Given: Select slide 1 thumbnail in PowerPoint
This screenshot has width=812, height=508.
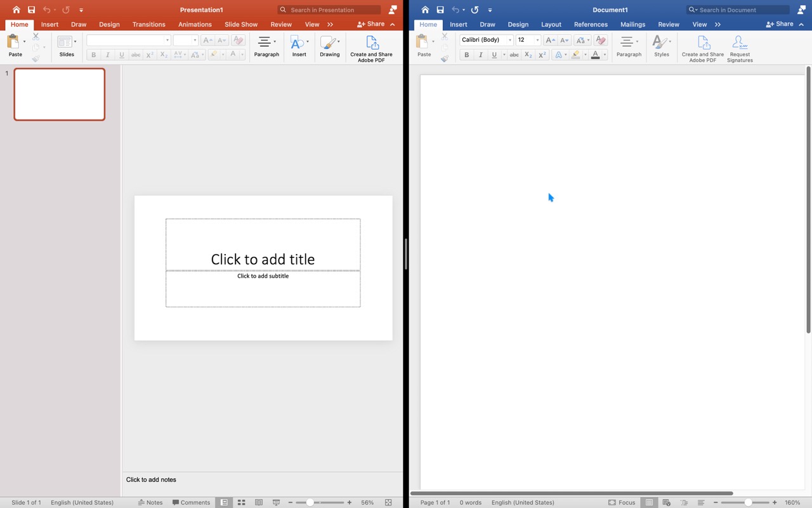Looking at the screenshot, I should pyautogui.click(x=59, y=94).
